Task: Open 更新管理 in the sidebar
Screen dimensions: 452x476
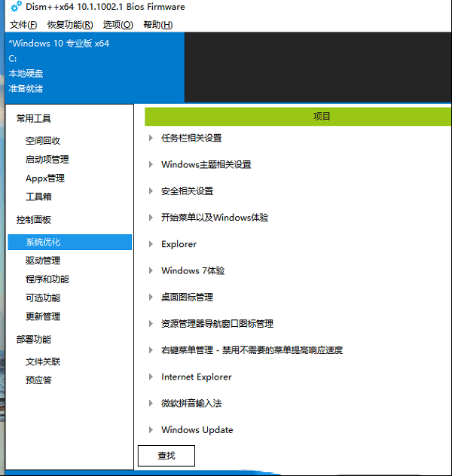Action: [x=43, y=316]
